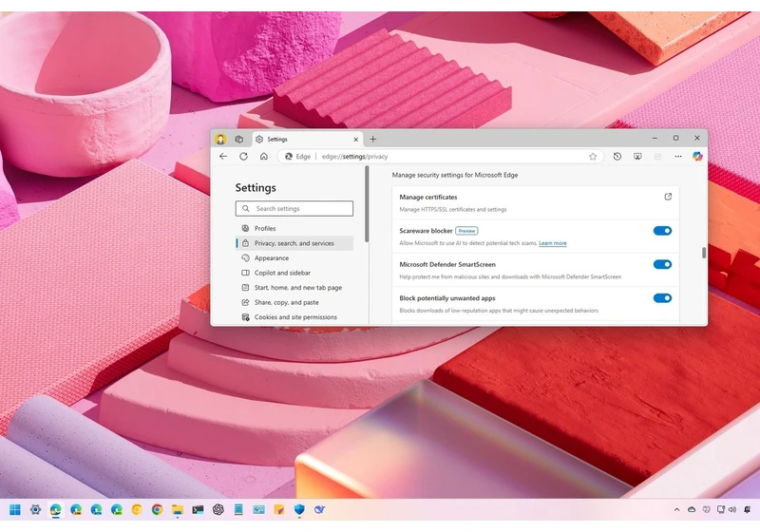Click the Preview badge next to Scareware blocker

coord(466,231)
